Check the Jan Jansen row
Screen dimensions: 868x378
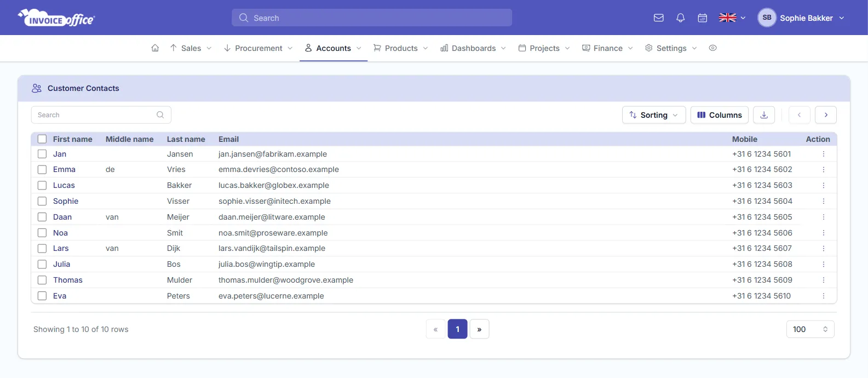(x=42, y=154)
